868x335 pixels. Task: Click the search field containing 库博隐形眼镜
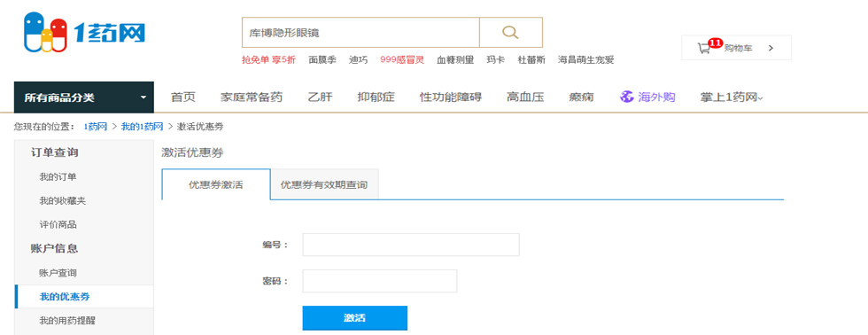coord(360,32)
